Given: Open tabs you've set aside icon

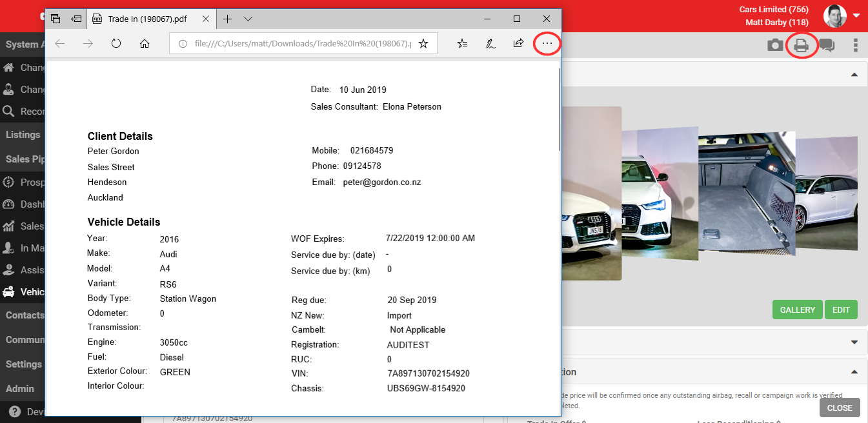Looking at the screenshot, I should (56, 19).
